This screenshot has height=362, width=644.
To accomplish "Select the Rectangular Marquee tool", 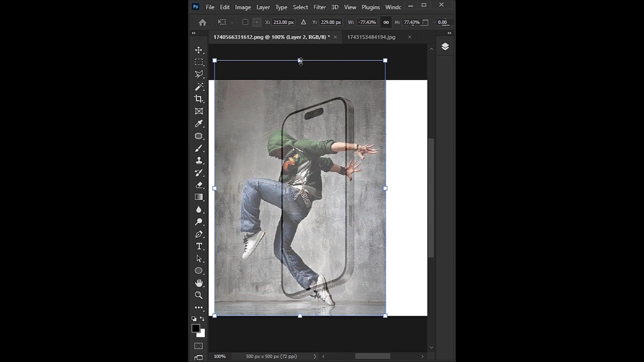I will click(x=199, y=62).
